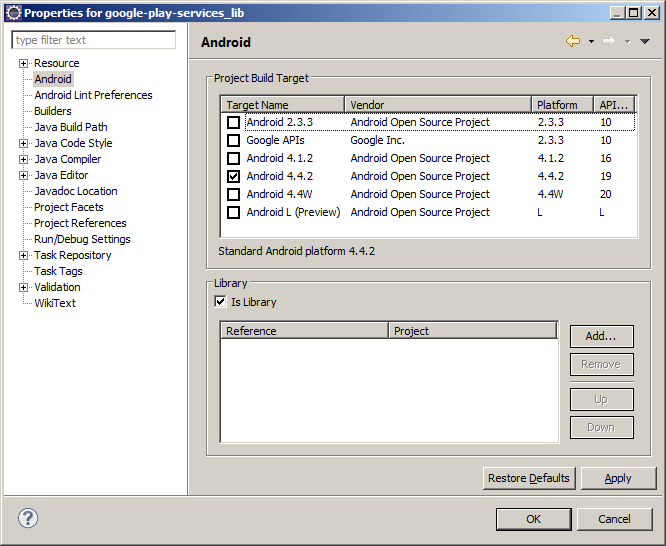Open Task Tags page
Screen dimensions: 666x546
[x=58, y=271]
